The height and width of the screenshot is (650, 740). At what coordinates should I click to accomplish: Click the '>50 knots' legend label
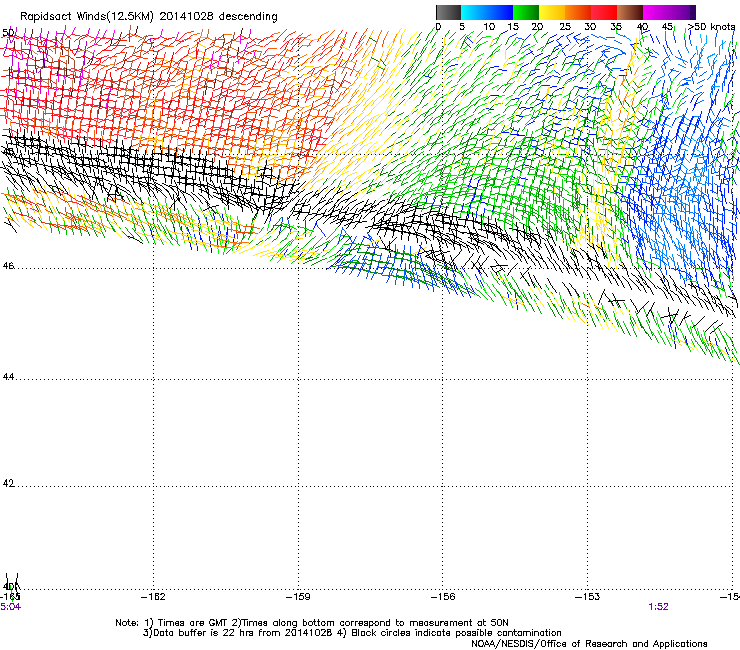click(x=712, y=27)
